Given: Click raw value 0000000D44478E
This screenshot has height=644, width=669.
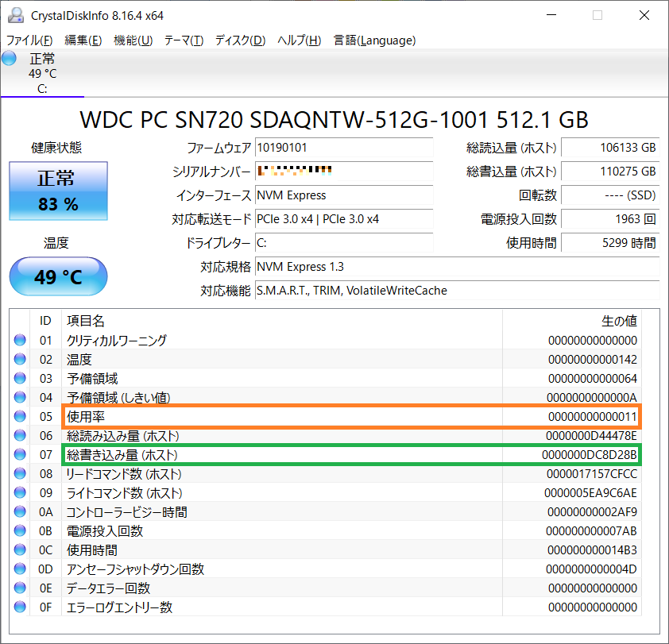Looking at the screenshot, I should click(x=591, y=435).
